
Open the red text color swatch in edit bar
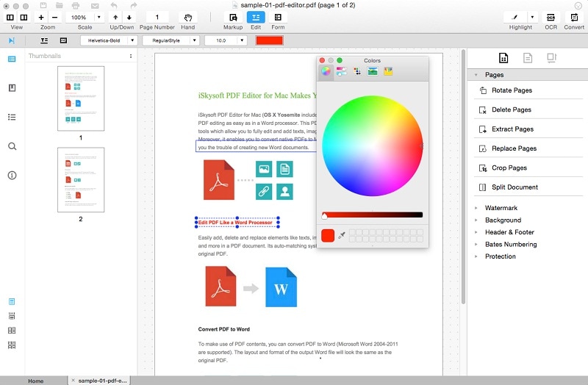point(269,40)
